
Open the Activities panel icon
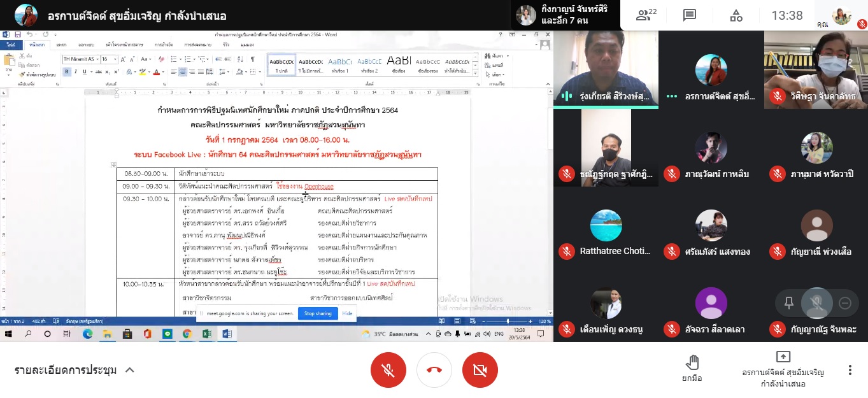(x=736, y=15)
